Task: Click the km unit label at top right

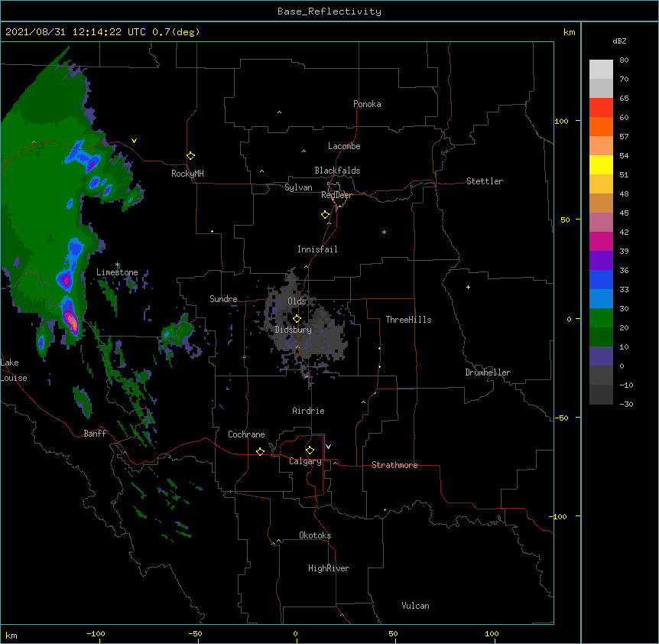Action: pyautogui.click(x=570, y=32)
